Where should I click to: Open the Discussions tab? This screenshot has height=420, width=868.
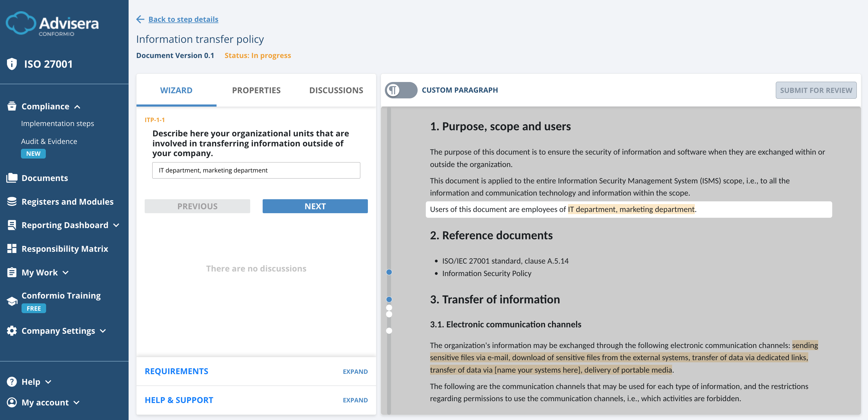pyautogui.click(x=336, y=90)
